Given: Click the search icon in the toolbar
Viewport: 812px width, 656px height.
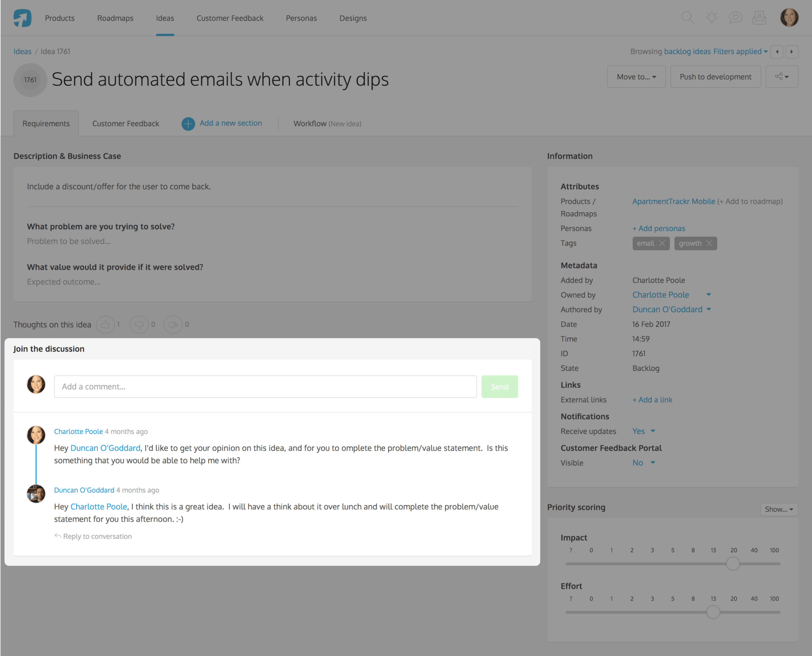Looking at the screenshot, I should click(x=687, y=18).
